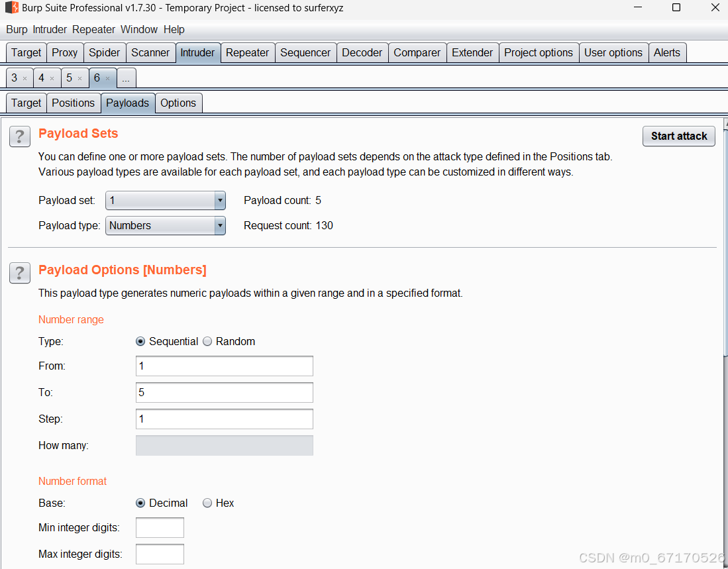The height and width of the screenshot is (569, 728).
Task: Select Intruder attack tab 3
Action: tap(15, 78)
